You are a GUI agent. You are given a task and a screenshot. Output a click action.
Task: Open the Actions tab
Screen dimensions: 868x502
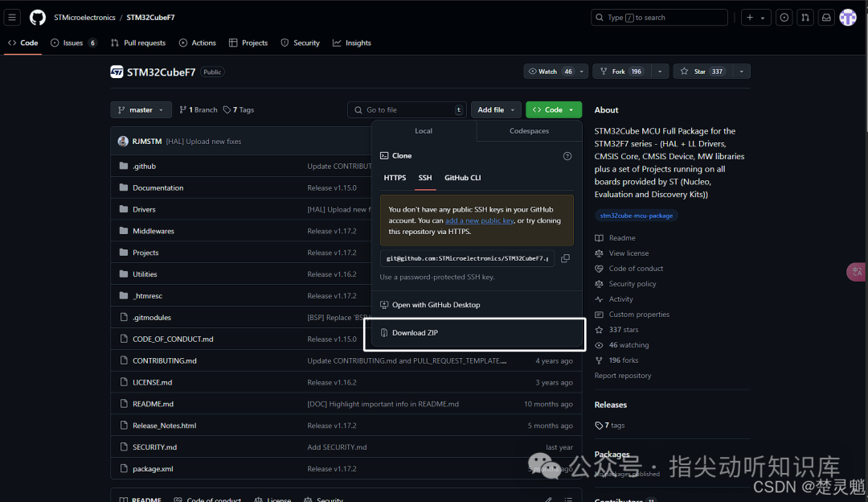[198, 43]
